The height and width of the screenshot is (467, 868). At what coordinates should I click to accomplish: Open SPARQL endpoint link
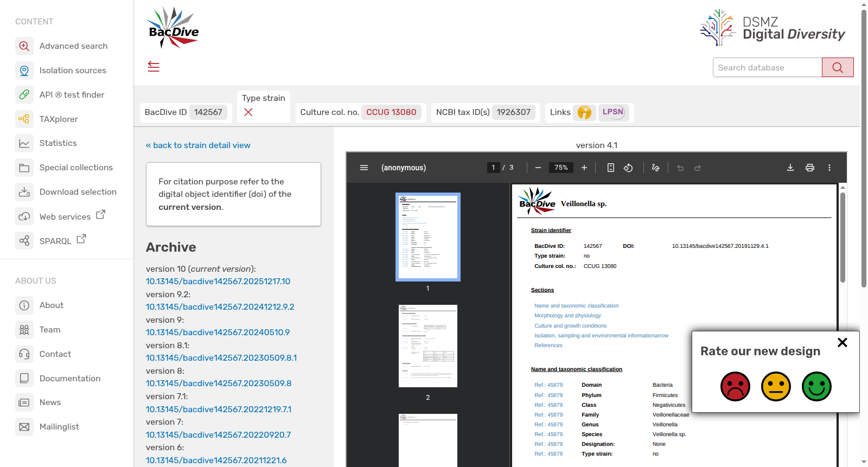click(50, 240)
